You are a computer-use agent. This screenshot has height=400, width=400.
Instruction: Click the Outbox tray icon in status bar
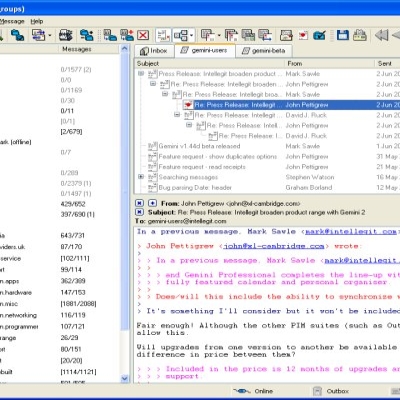coord(318,391)
